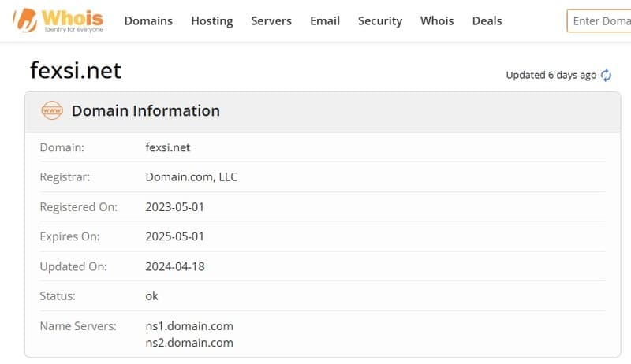Screen dimensions: 631x364
Task: Click the 'Updated 6 days ago' text
Action: pyautogui.click(x=551, y=76)
